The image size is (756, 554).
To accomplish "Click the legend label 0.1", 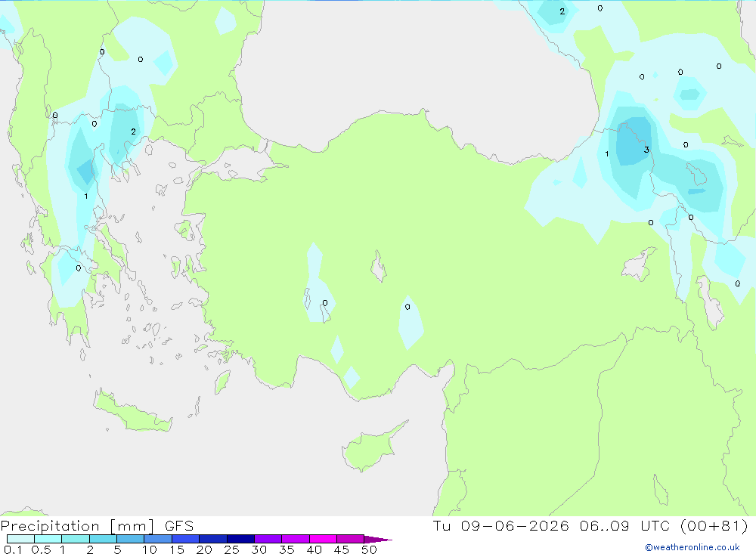I will (13, 549).
